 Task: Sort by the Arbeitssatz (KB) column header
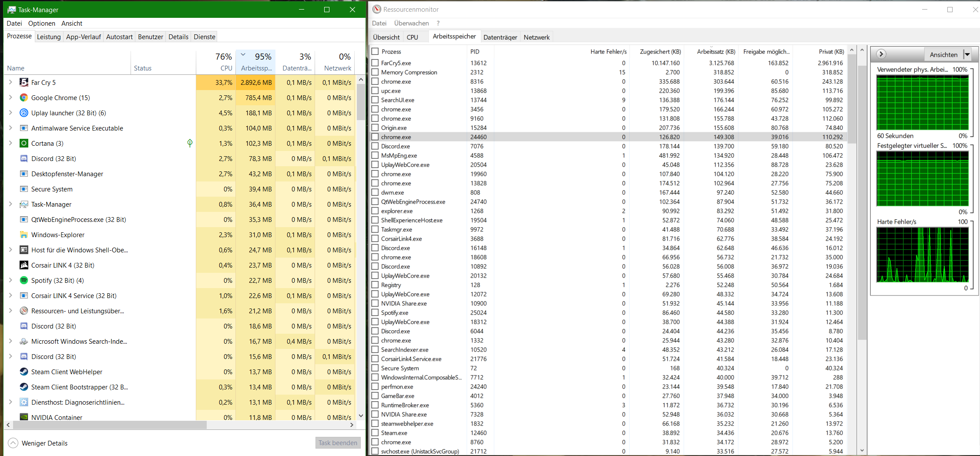[x=710, y=51]
